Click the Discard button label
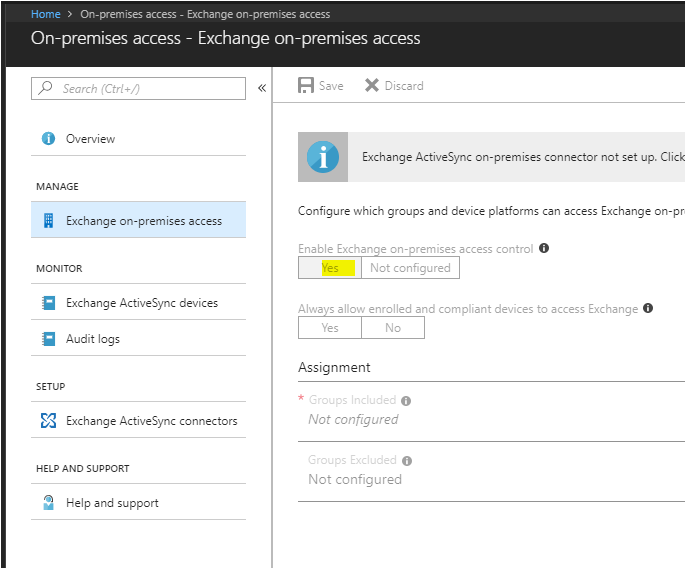Screen dimensions: 686x569 coord(404,86)
